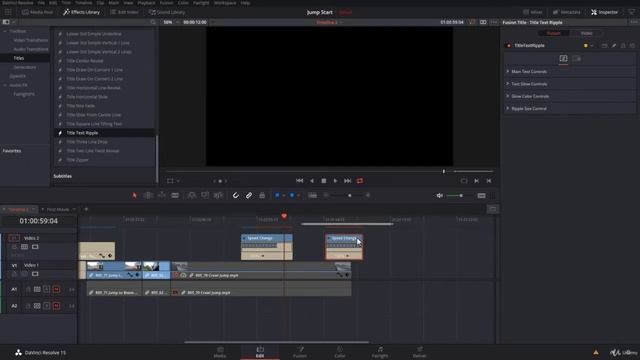Toggle the TitleTextRipple red enable dot
Screen dimensions: 640x360
509,46
